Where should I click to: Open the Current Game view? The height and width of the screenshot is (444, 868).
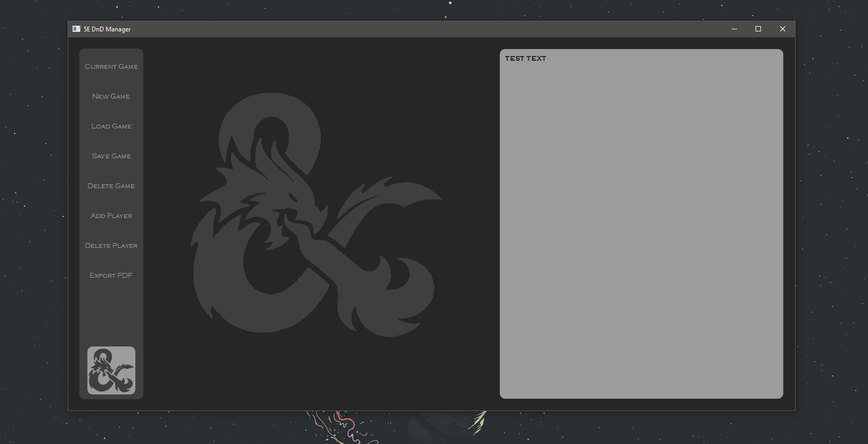[x=111, y=67]
